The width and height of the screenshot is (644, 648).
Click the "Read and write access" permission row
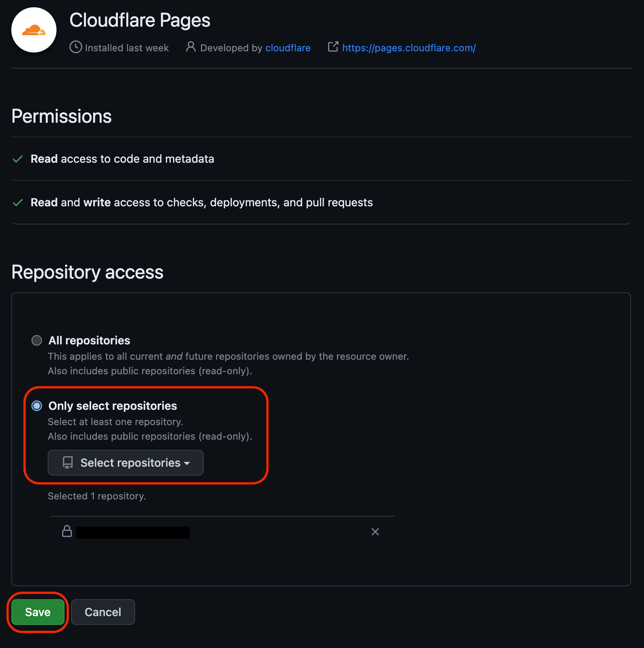tap(202, 202)
